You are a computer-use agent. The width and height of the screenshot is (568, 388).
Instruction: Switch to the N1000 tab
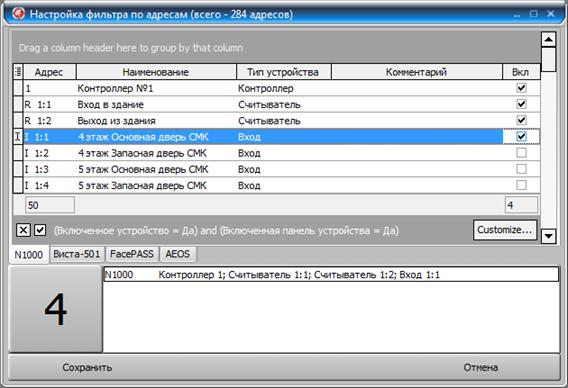pyautogui.click(x=29, y=254)
